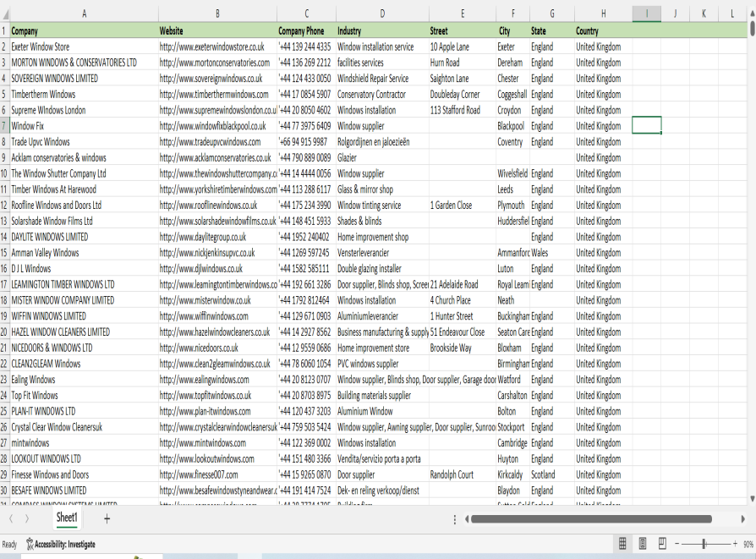Viewport: 756px width, 559px height.
Task: Click the topfitwindows.co.uk website cell
Action: (217, 396)
